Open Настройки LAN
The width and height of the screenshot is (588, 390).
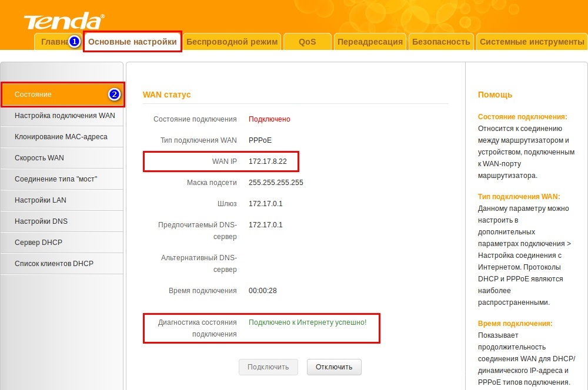pyautogui.click(x=62, y=200)
